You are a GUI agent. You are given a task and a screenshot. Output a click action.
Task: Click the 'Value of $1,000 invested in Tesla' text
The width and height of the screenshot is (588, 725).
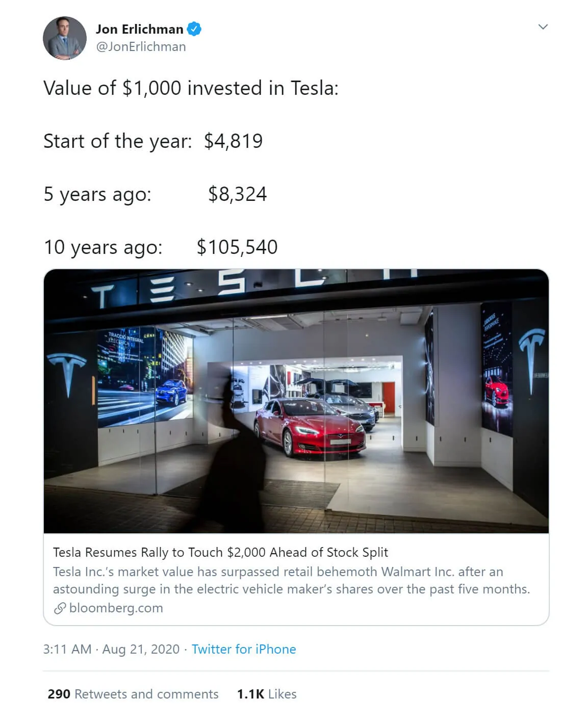191,88
